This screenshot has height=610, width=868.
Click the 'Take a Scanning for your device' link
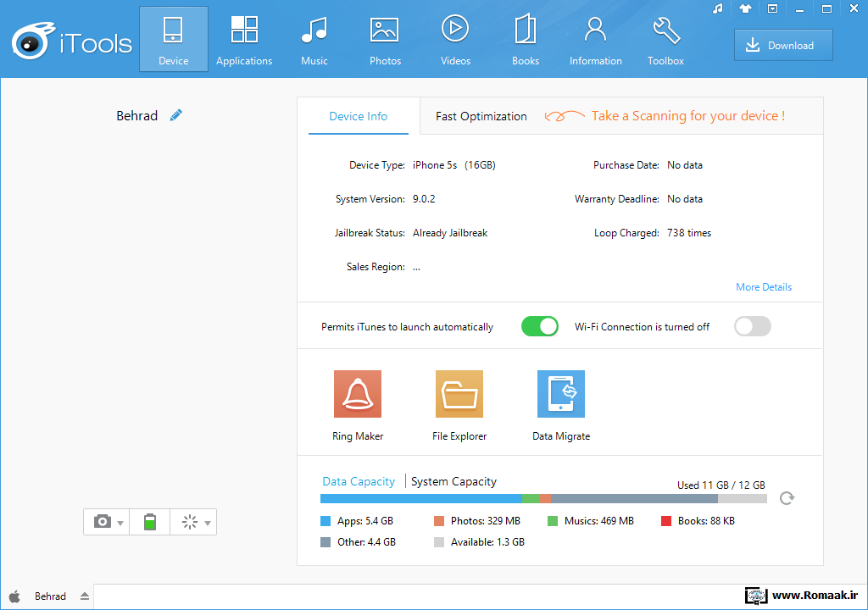[688, 116]
